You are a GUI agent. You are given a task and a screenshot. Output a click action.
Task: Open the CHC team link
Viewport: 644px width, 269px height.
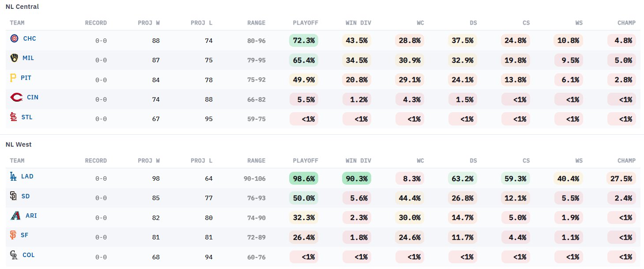(30, 39)
